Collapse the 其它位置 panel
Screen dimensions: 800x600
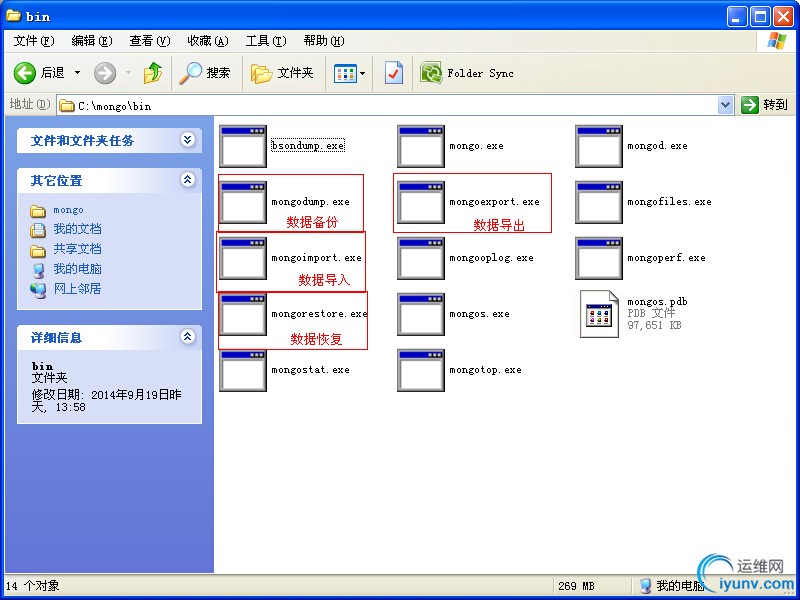click(188, 180)
